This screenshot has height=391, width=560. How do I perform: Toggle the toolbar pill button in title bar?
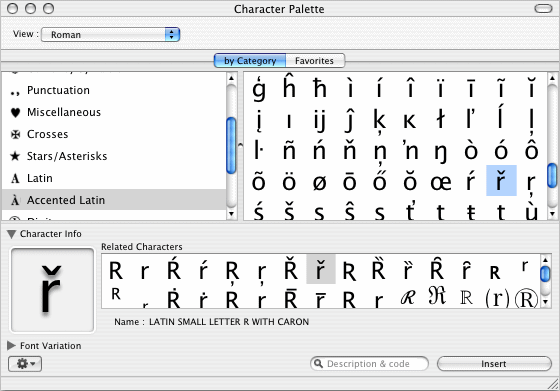[x=543, y=8]
